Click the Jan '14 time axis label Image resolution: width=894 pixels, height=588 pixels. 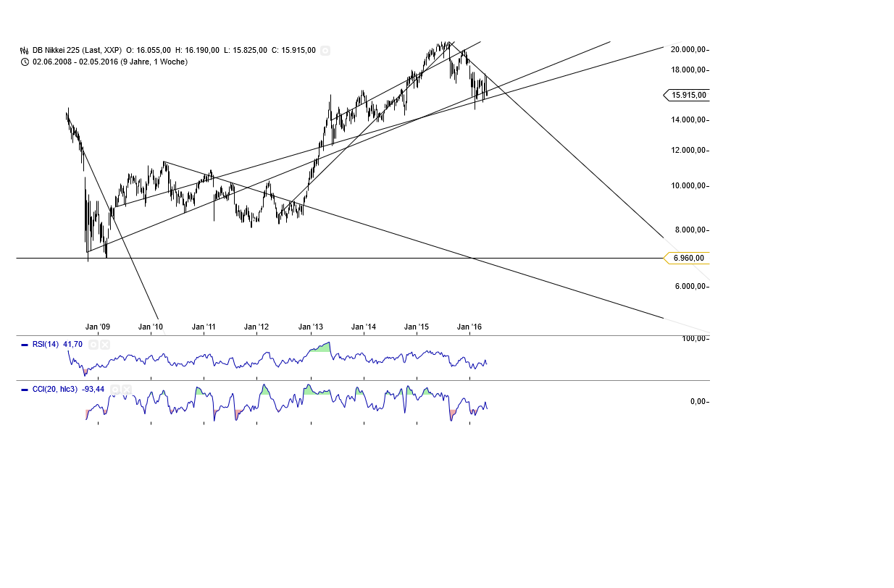click(x=364, y=327)
